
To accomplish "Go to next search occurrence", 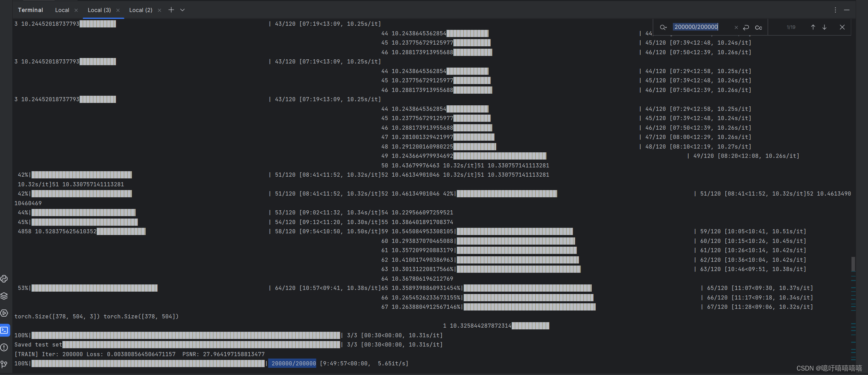I will click(824, 27).
